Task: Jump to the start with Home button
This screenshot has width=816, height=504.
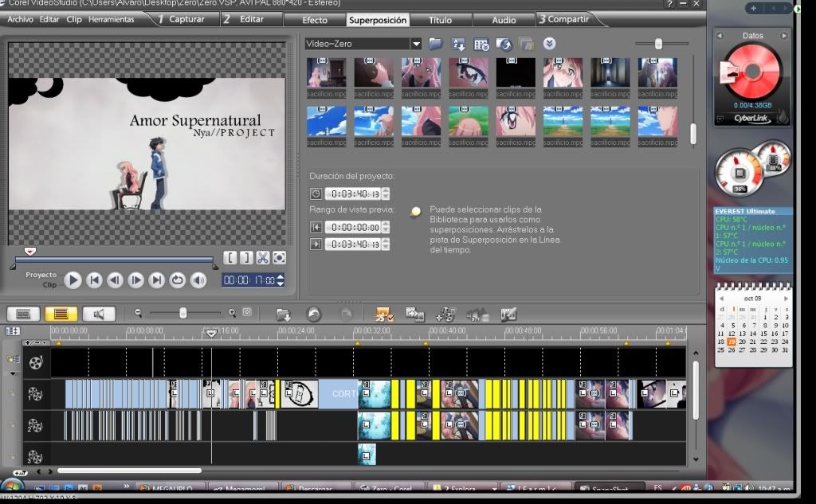Action: click(94, 280)
